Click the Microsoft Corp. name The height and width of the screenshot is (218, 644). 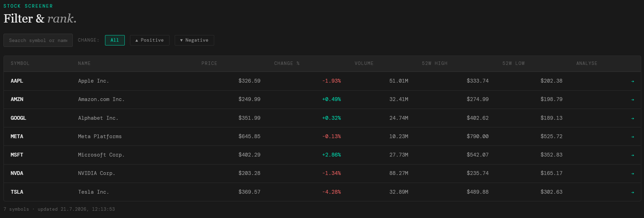pos(101,155)
